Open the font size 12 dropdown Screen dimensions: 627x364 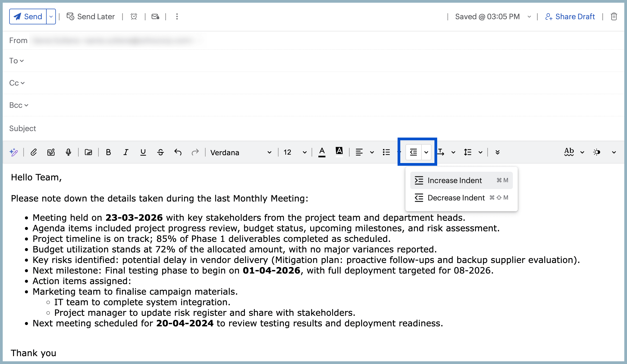click(295, 152)
